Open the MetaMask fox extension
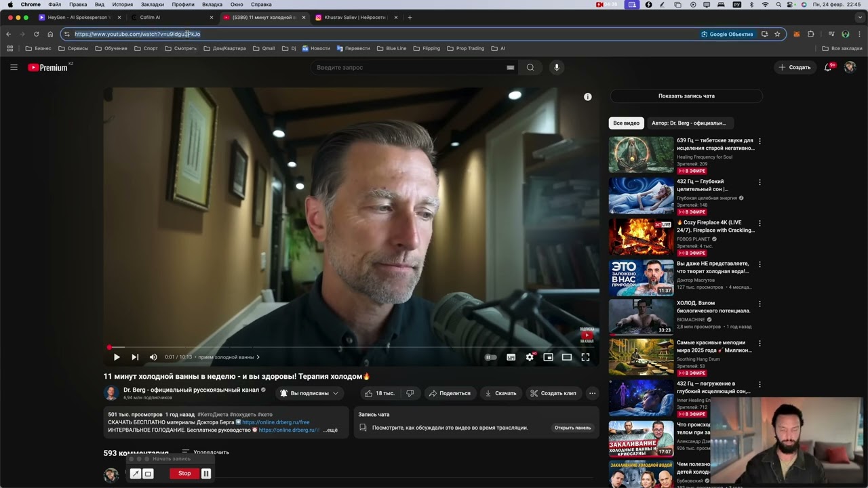 click(797, 34)
